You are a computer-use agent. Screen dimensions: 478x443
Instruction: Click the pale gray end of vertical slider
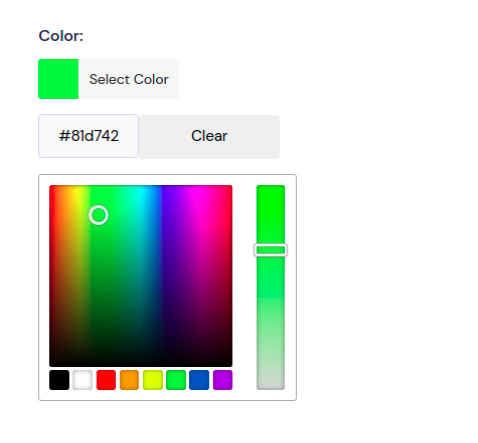tap(270, 382)
